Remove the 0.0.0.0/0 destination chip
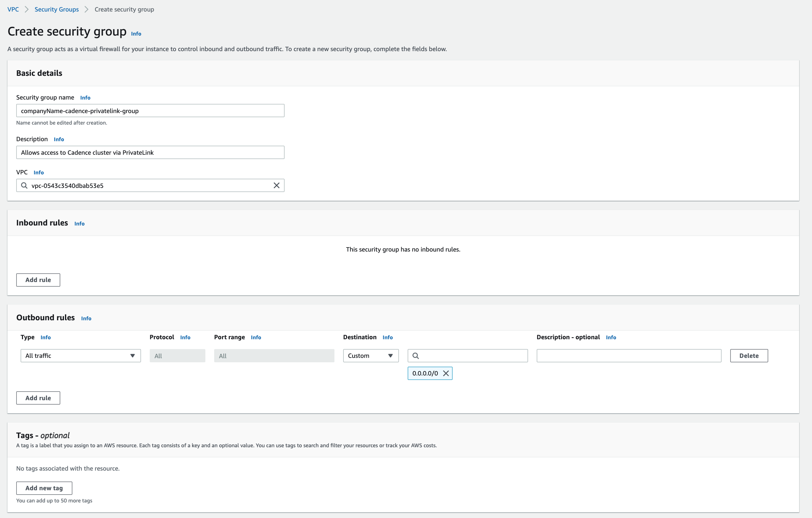Viewport: 812px width, 518px height. tap(446, 373)
